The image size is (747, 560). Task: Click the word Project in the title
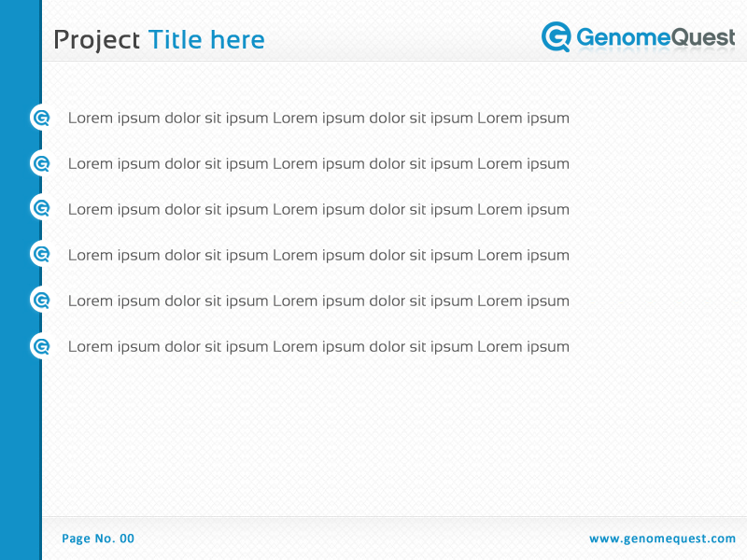click(97, 40)
